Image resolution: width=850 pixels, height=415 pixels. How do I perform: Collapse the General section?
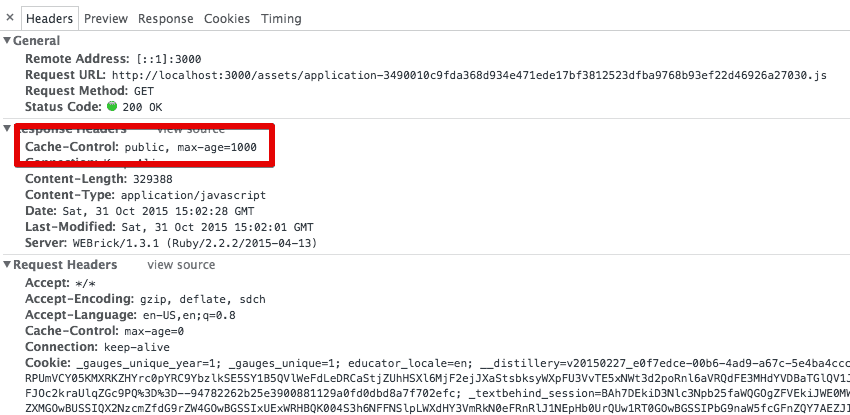pos(8,41)
